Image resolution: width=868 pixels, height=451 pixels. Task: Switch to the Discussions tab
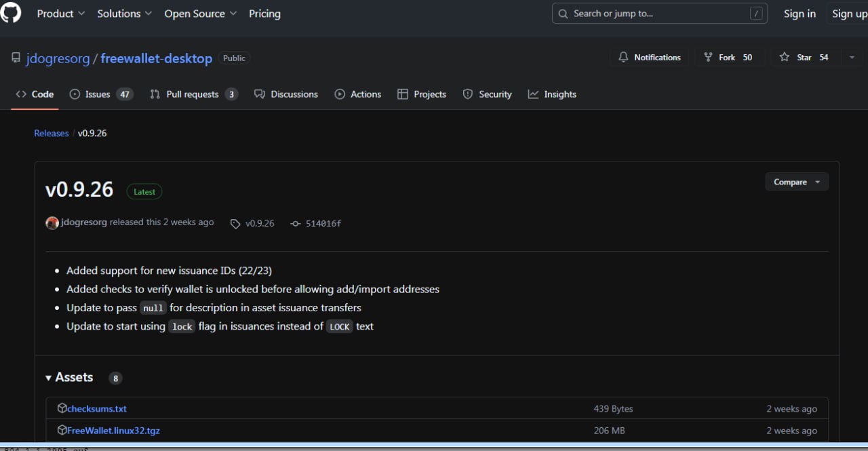click(x=286, y=94)
